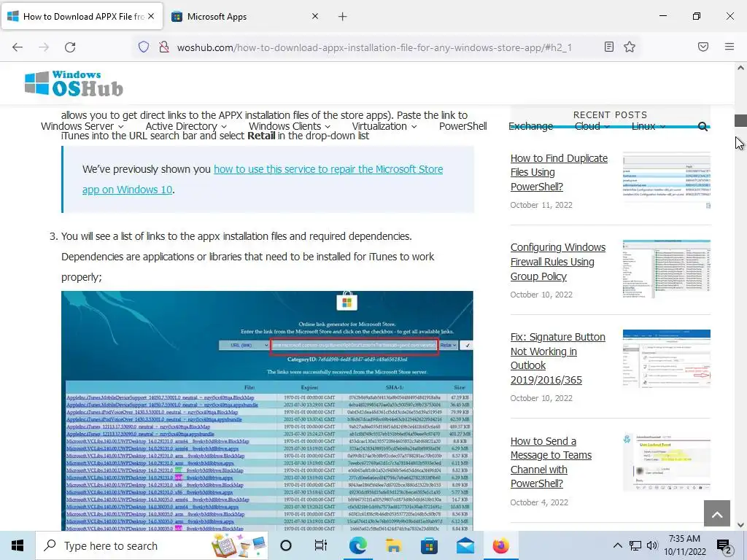Open the Windows Start menu
This screenshot has height=560, width=747.
(x=18, y=545)
